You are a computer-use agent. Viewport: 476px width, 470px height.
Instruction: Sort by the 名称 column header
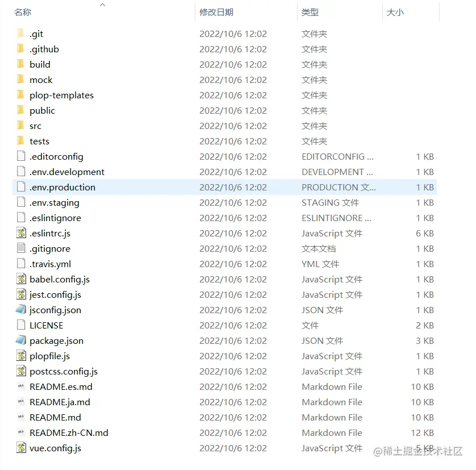click(x=23, y=12)
